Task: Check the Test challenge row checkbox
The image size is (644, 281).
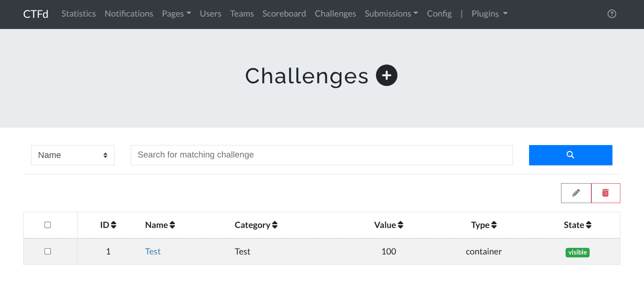Action: pyautogui.click(x=48, y=252)
